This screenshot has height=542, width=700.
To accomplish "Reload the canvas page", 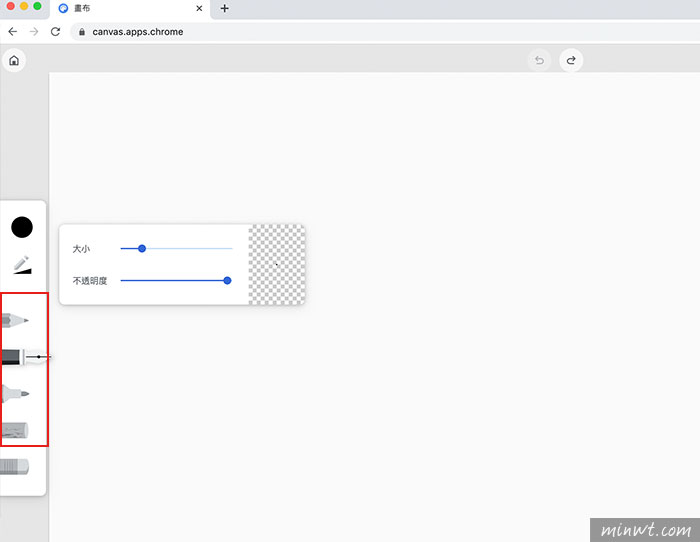I will click(x=55, y=32).
